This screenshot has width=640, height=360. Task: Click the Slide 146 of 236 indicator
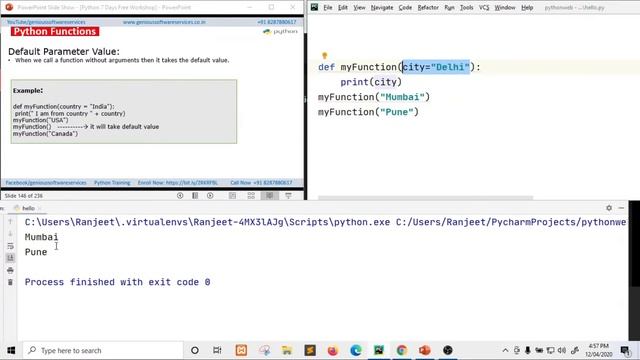click(x=24, y=196)
